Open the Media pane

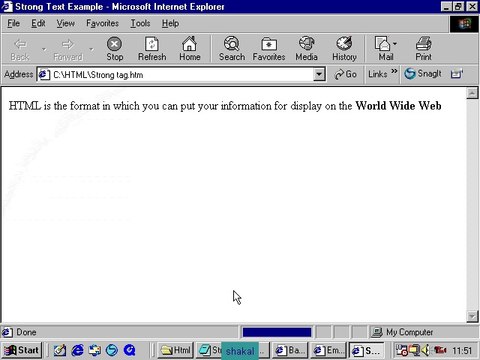pos(306,49)
